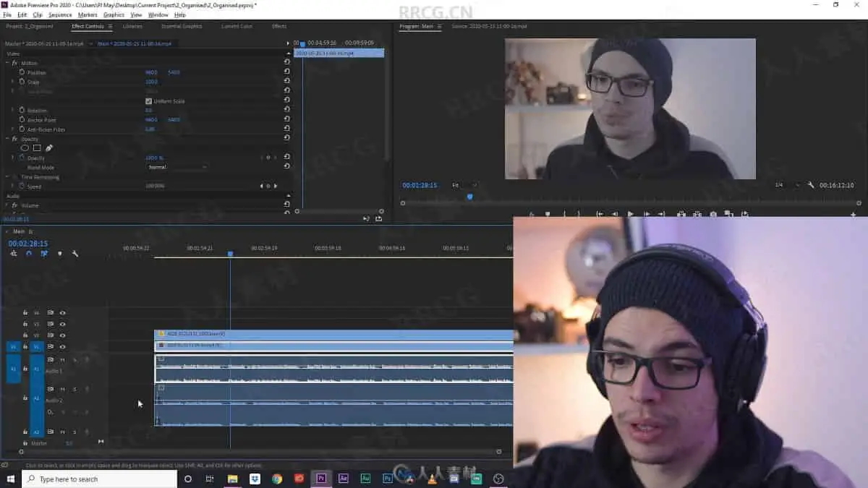The width and height of the screenshot is (868, 488).
Task: Switch to Lumetri Color tab
Action: (237, 27)
